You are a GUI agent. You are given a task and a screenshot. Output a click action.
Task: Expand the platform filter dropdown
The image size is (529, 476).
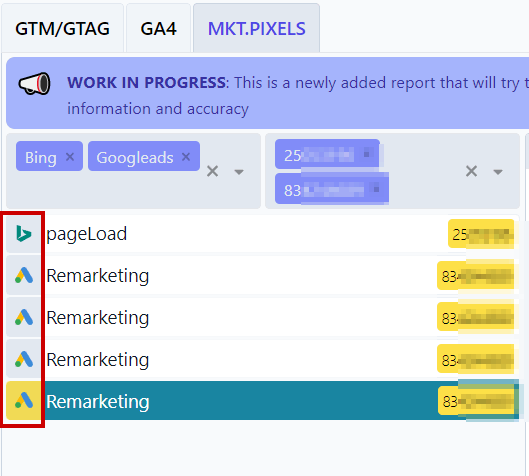click(239, 172)
